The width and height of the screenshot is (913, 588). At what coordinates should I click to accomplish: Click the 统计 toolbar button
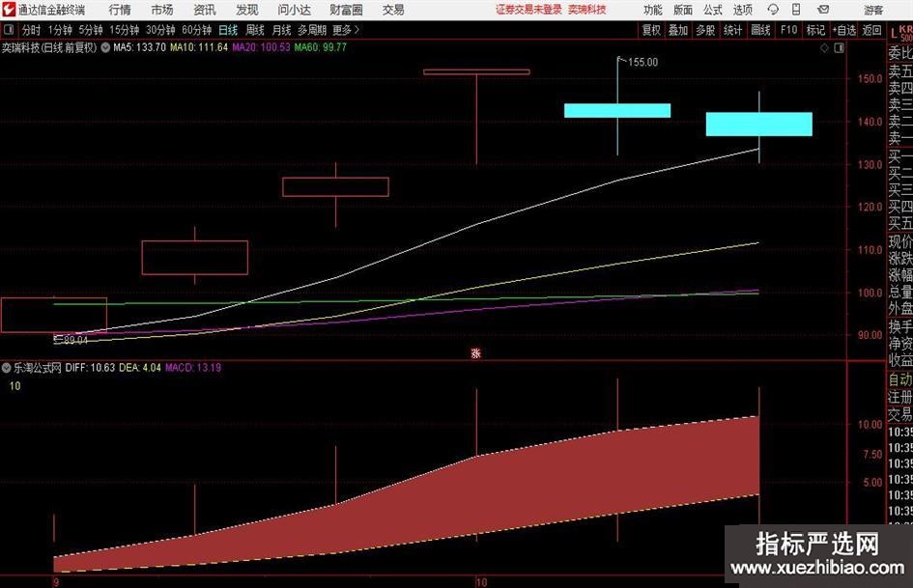pyautogui.click(x=733, y=30)
